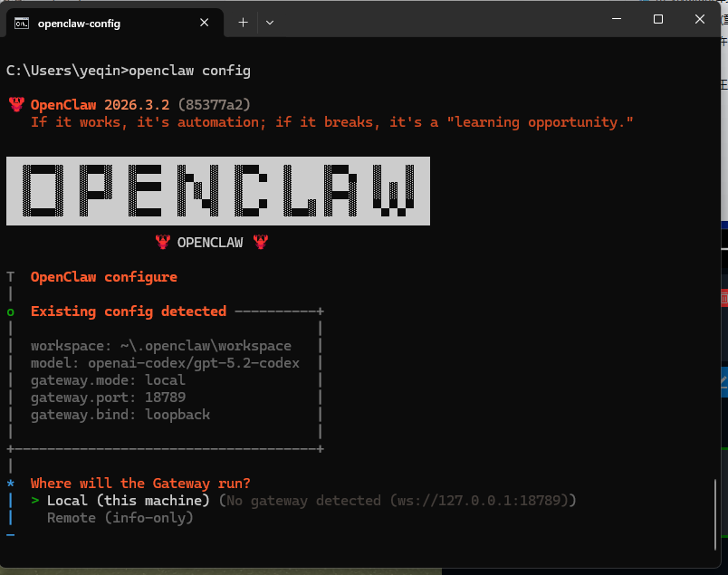Screen dimensions: 728x575
Task: Click the 'model: openai-codex/gpt-5.2-codex' line
Action: (x=166, y=363)
